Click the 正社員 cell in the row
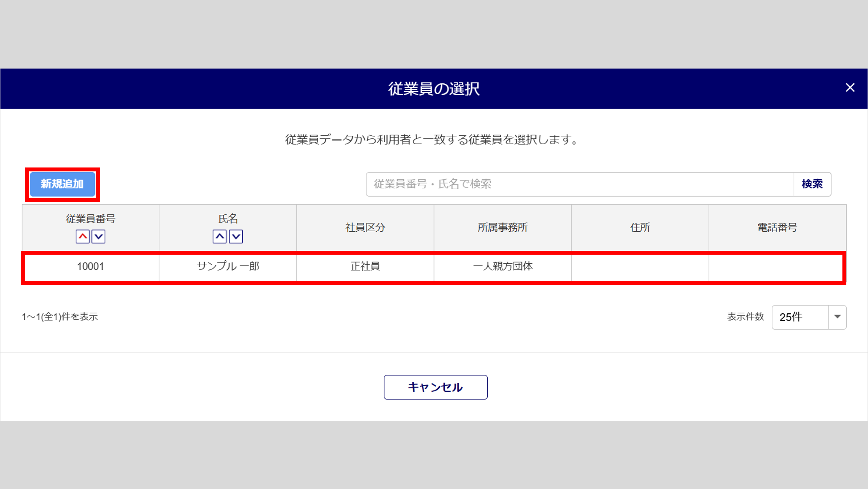The width and height of the screenshot is (868, 489). click(365, 266)
